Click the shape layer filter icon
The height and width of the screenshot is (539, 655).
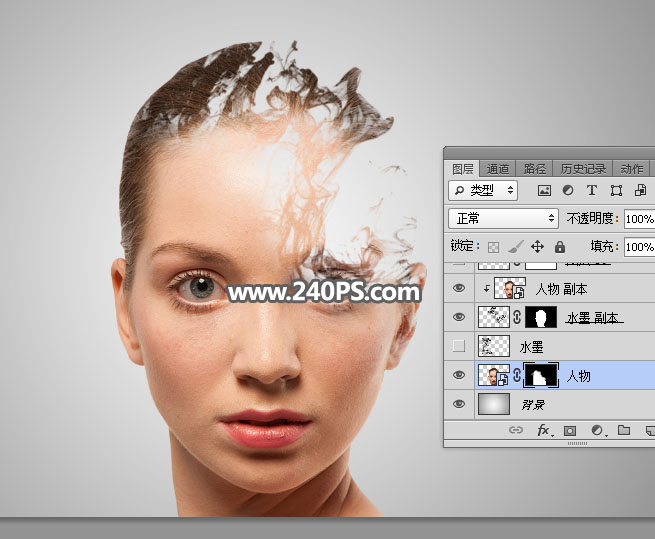point(614,190)
